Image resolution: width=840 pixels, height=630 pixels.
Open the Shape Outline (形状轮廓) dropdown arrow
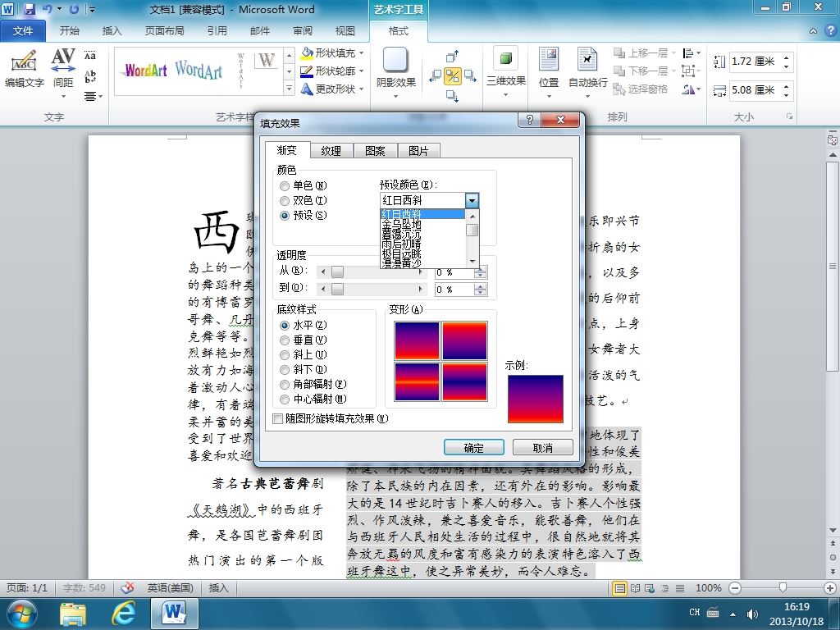[361, 71]
